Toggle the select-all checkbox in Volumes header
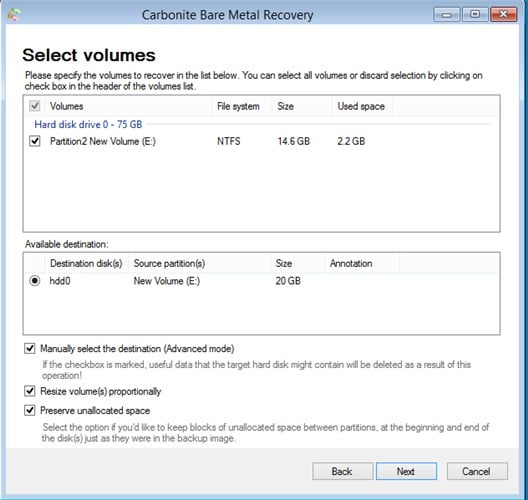 coord(35,106)
